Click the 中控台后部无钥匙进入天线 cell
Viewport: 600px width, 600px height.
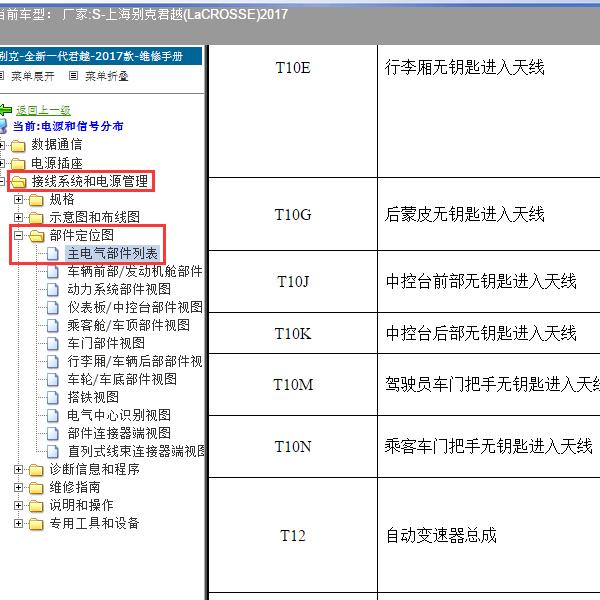[x=489, y=333]
